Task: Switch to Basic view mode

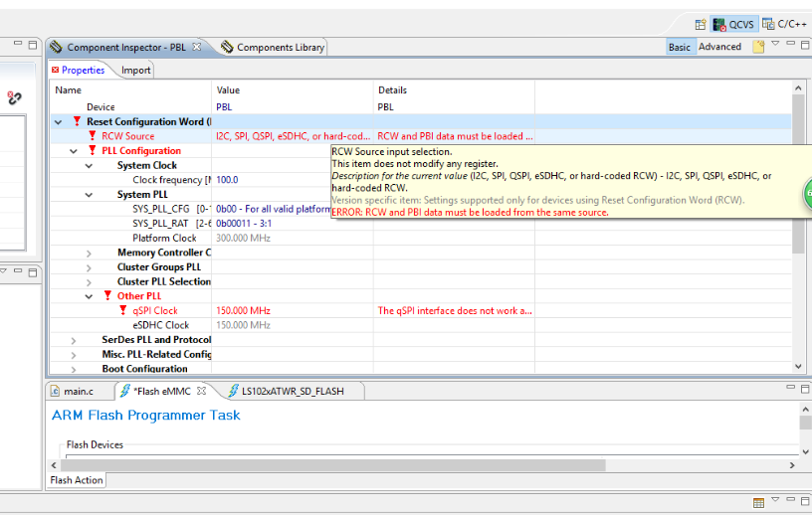Action: click(x=680, y=47)
